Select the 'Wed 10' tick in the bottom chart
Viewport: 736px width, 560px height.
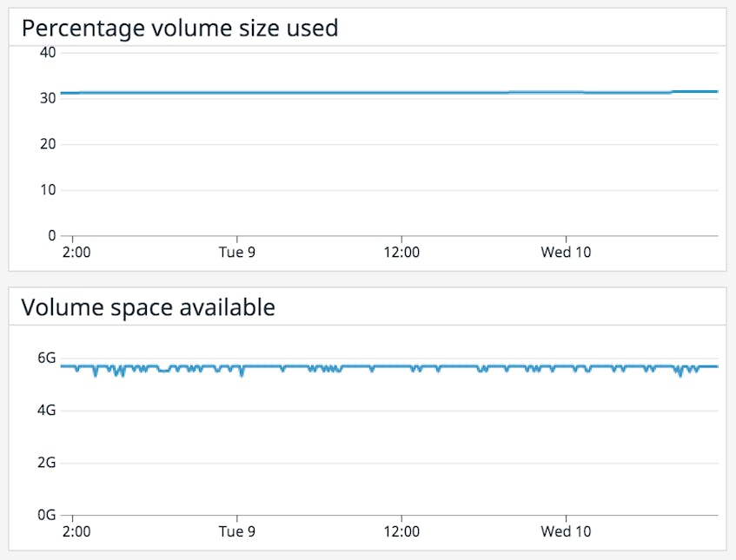pyautogui.click(x=566, y=531)
